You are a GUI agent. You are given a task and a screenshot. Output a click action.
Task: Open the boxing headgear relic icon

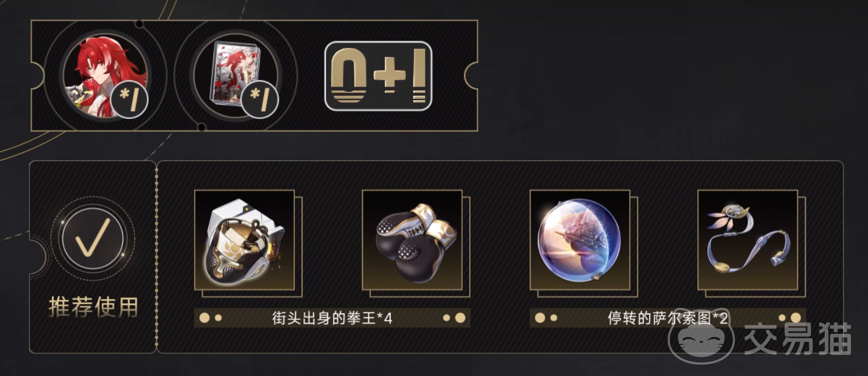[x=245, y=240]
